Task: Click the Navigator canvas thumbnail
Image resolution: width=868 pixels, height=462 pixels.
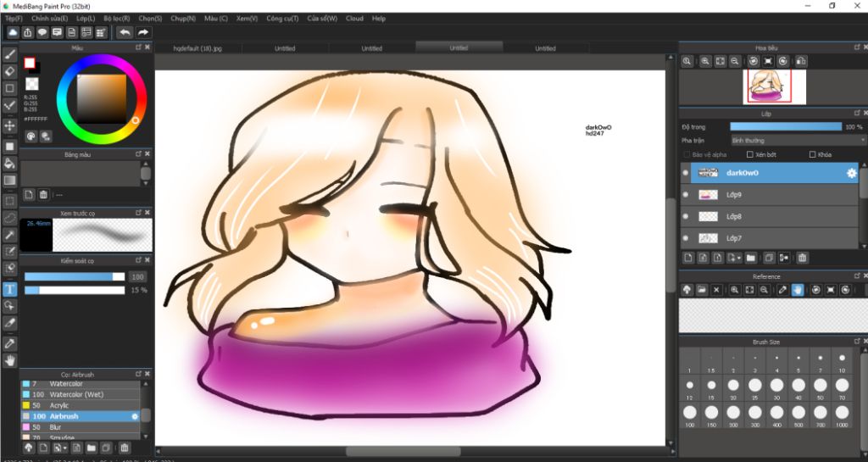Action: (774, 86)
